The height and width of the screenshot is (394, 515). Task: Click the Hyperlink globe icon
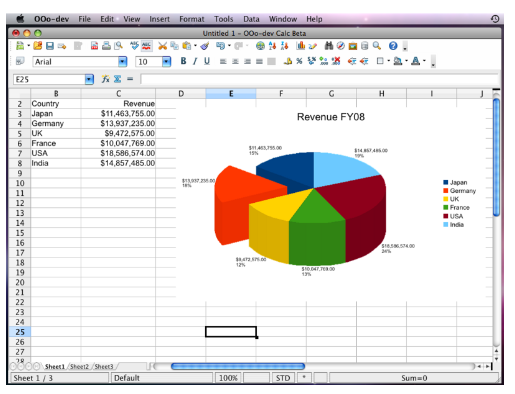click(x=260, y=46)
